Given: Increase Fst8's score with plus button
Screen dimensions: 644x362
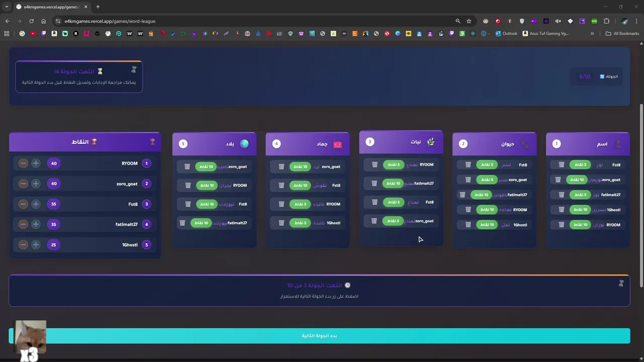Looking at the screenshot, I should point(36,204).
